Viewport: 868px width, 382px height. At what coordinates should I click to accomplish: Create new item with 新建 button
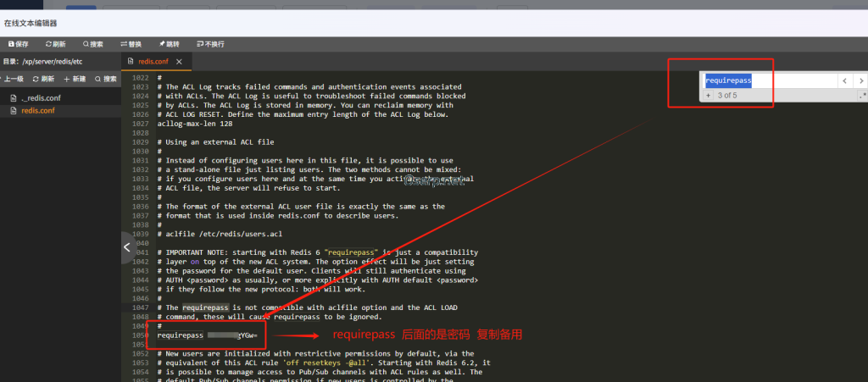point(75,79)
